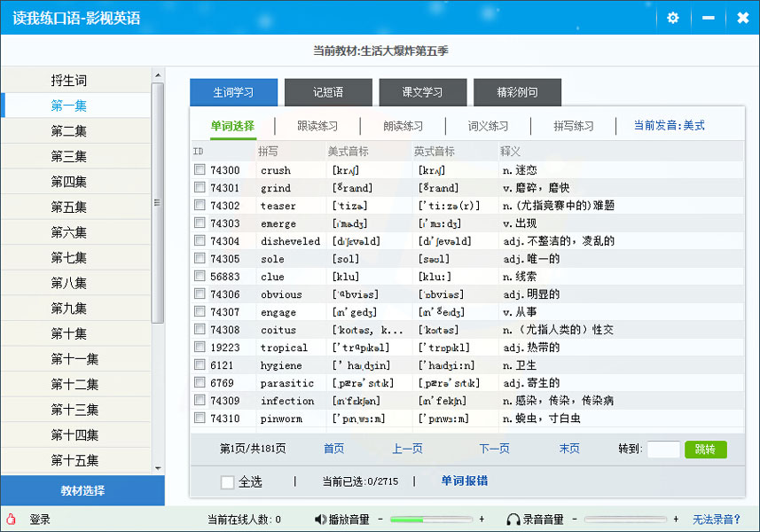Click the green 跳转 button
The image size is (760, 532).
click(x=705, y=450)
